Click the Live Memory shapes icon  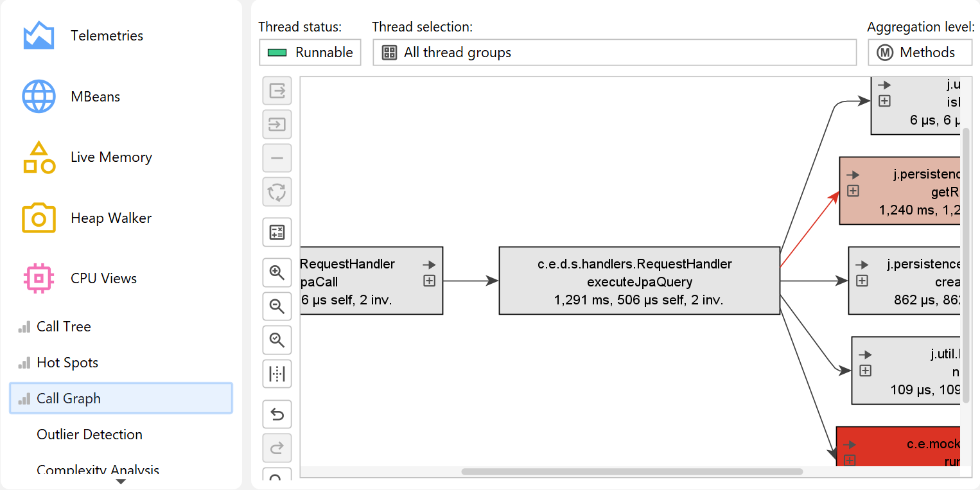pos(39,157)
